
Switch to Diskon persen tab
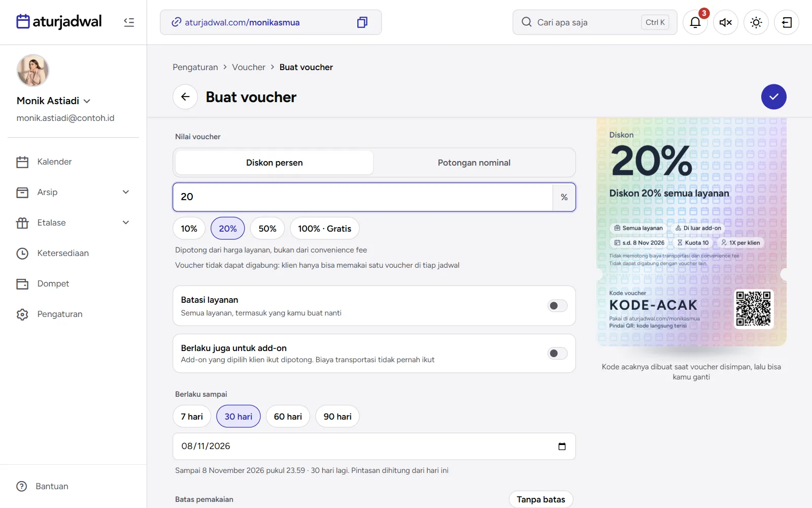tap(275, 163)
